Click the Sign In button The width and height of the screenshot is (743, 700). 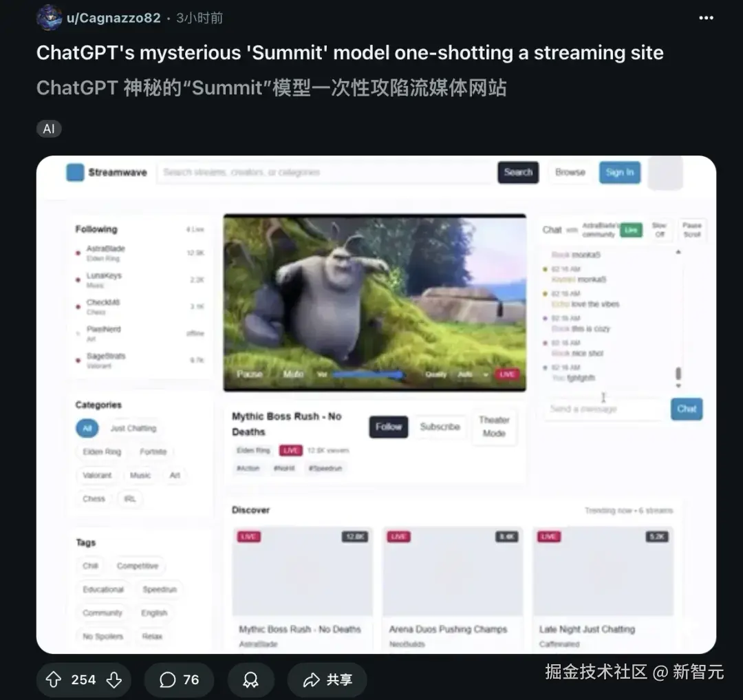pos(619,173)
